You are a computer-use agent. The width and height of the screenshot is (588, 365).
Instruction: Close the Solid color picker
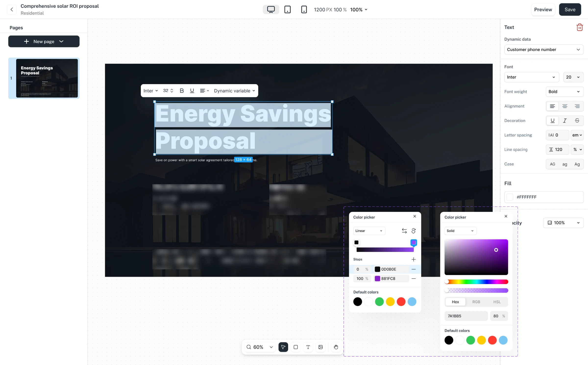pyautogui.click(x=506, y=216)
